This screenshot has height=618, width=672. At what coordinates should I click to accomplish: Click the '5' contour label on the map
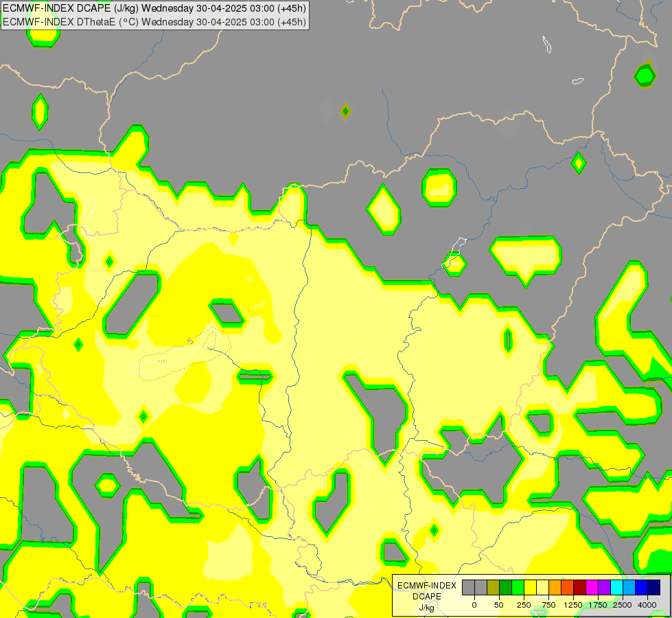(x=190, y=341)
